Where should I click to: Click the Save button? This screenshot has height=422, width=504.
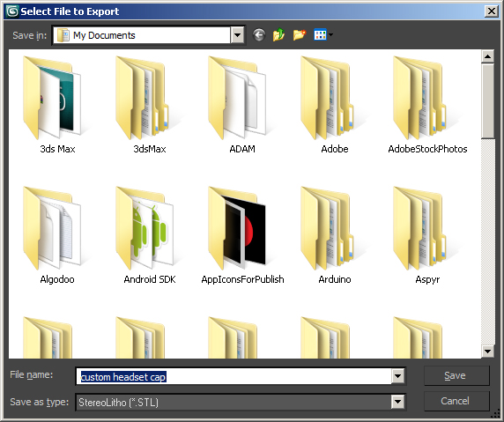[456, 375]
